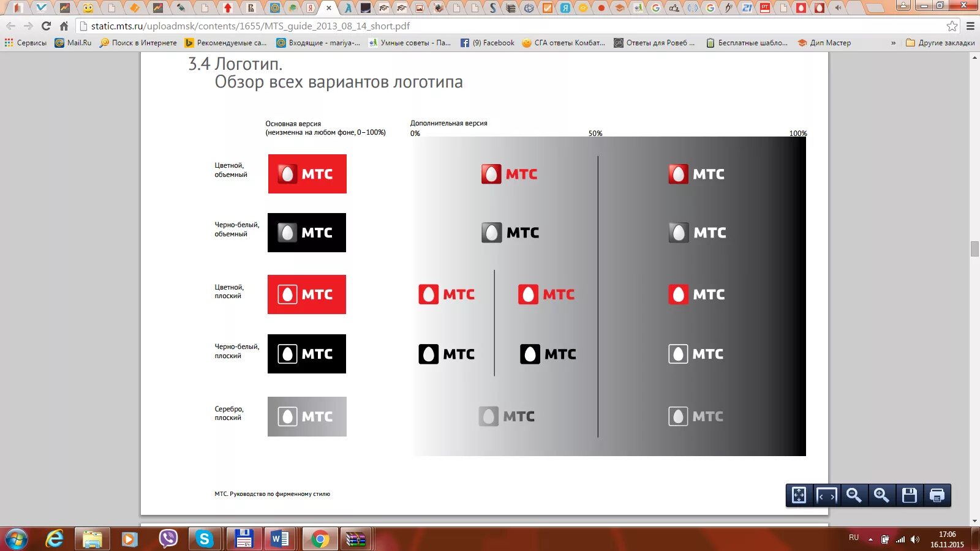Click the scrollbar down arrow

[x=974, y=521]
